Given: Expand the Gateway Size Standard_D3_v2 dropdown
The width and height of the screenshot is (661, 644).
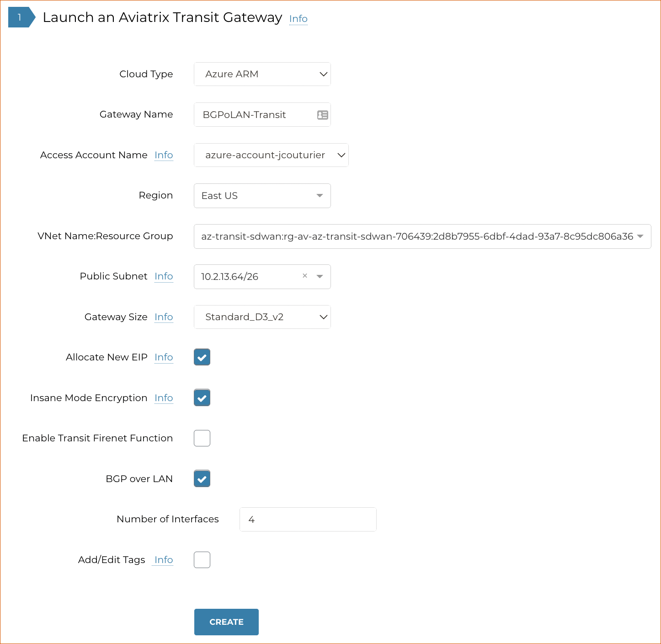Looking at the screenshot, I should [x=262, y=317].
